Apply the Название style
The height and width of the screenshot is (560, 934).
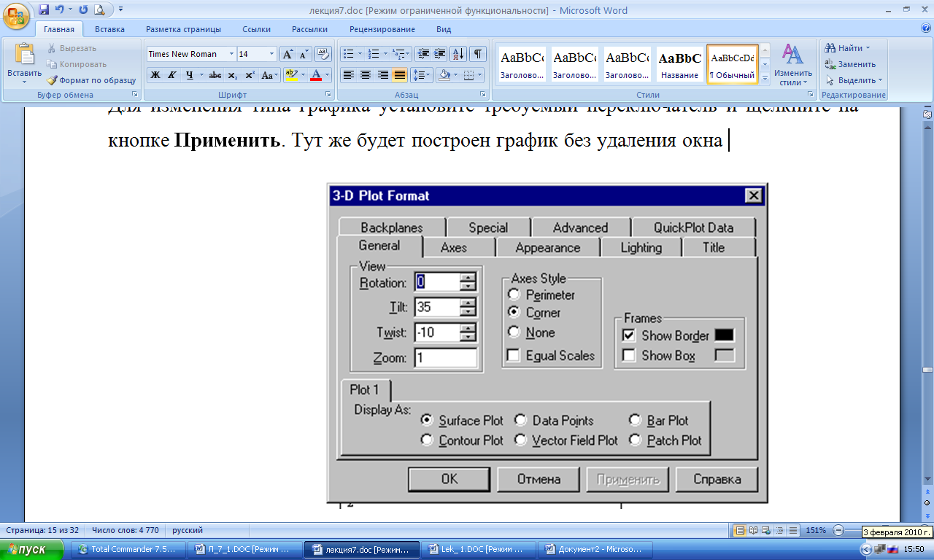click(679, 64)
